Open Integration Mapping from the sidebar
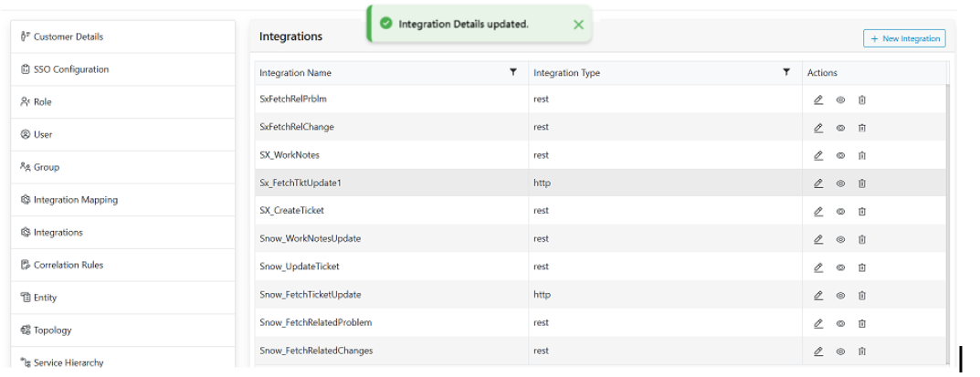This screenshot has width=980, height=377. [75, 200]
